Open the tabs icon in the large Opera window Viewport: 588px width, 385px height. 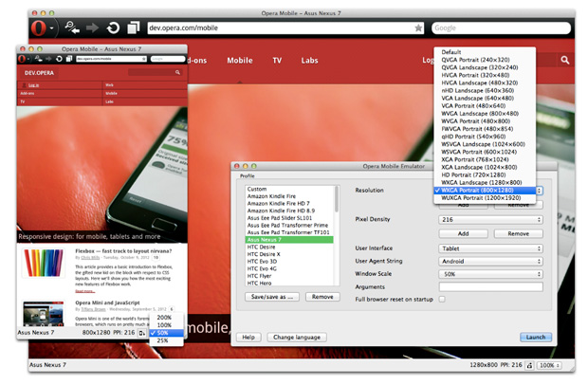click(133, 27)
